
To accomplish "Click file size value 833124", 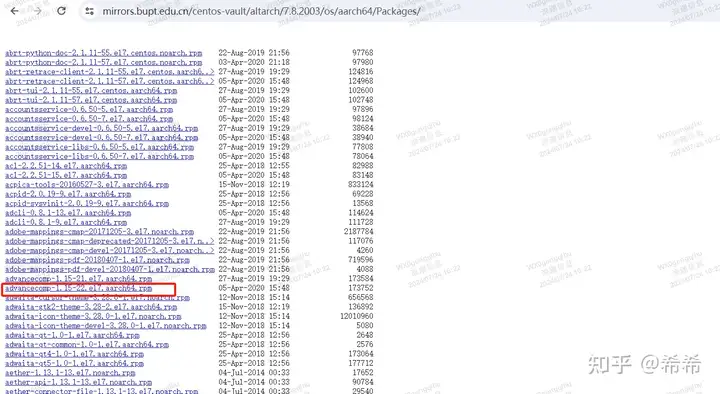I will [361, 184].
